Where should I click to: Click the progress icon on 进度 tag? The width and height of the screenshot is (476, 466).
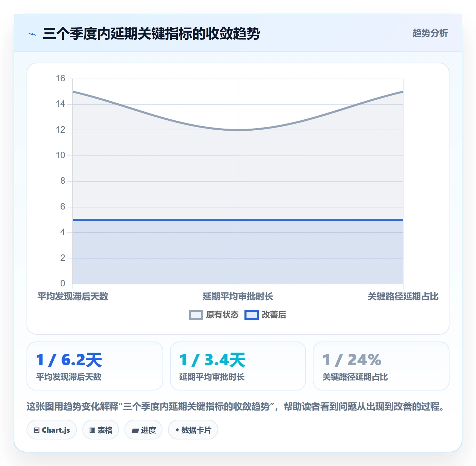coord(135,431)
